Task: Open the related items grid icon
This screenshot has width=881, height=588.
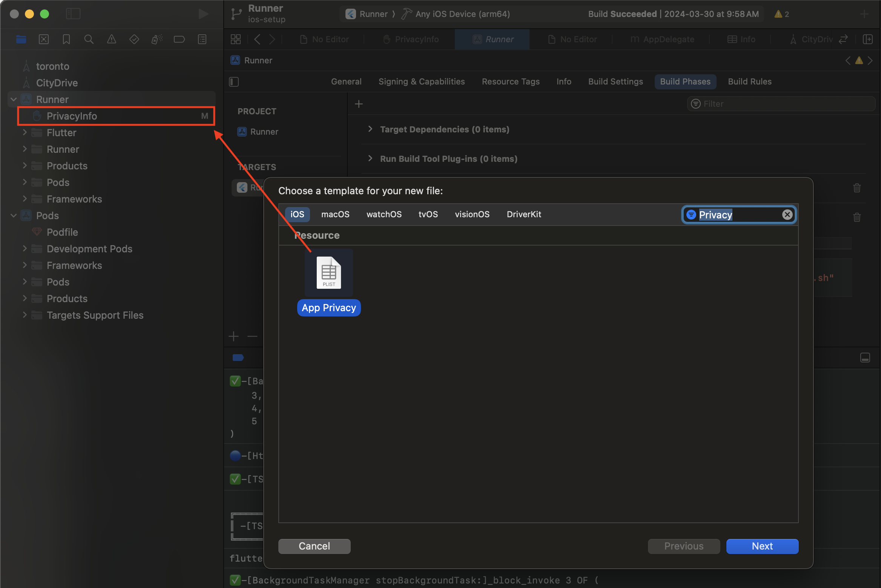Action: point(236,39)
